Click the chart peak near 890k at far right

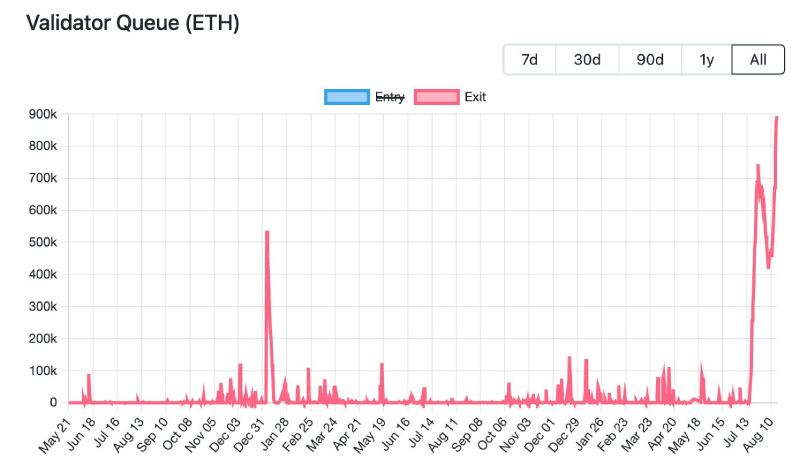pos(777,118)
